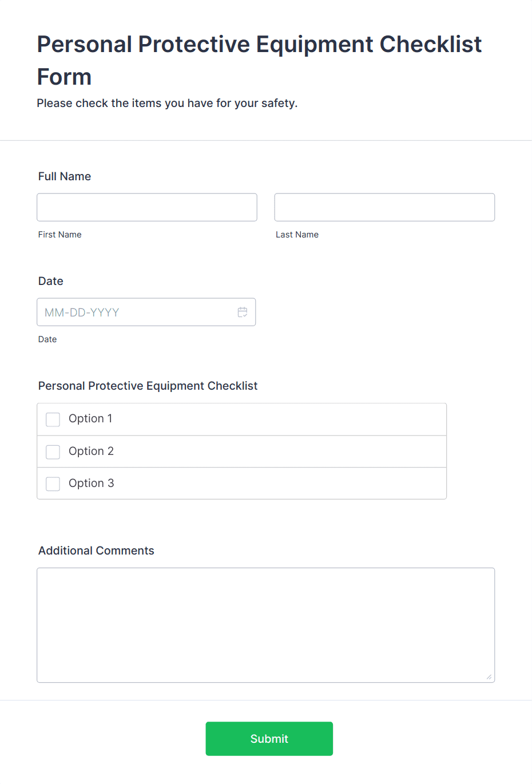Click the Additional Comments heading
Image resolution: width=532 pixels, height=784 pixels.
tap(96, 551)
